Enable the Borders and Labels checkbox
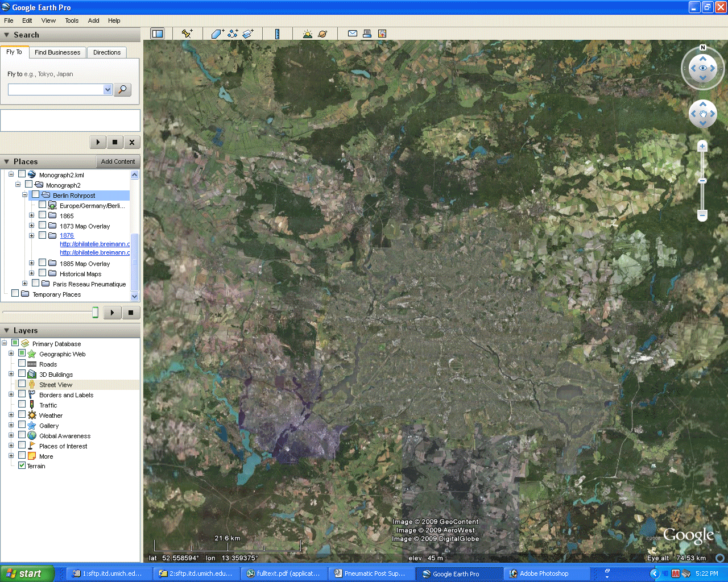 click(x=22, y=394)
